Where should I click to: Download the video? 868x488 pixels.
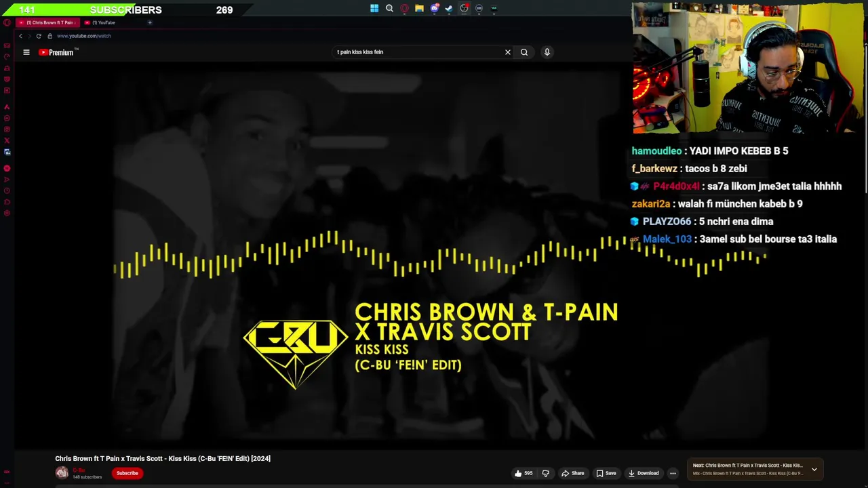point(643,473)
